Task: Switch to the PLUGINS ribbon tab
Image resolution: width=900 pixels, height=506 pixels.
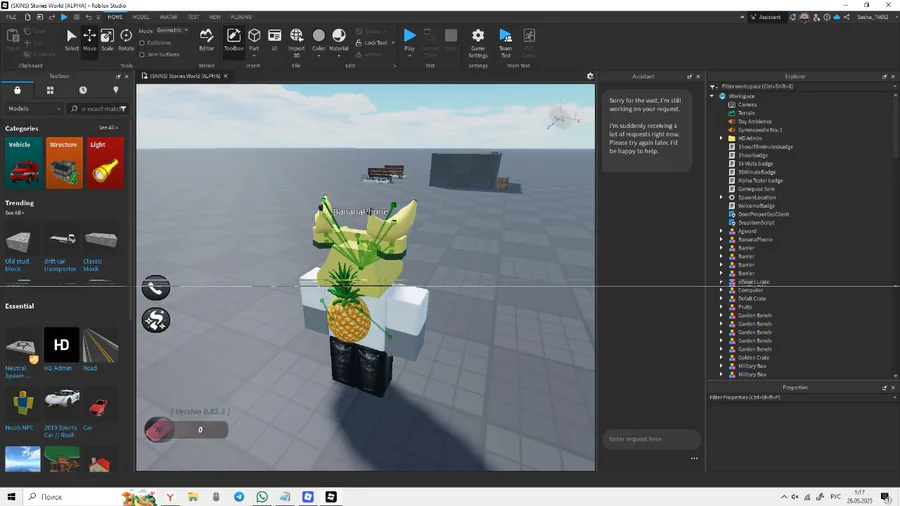Action: [241, 17]
